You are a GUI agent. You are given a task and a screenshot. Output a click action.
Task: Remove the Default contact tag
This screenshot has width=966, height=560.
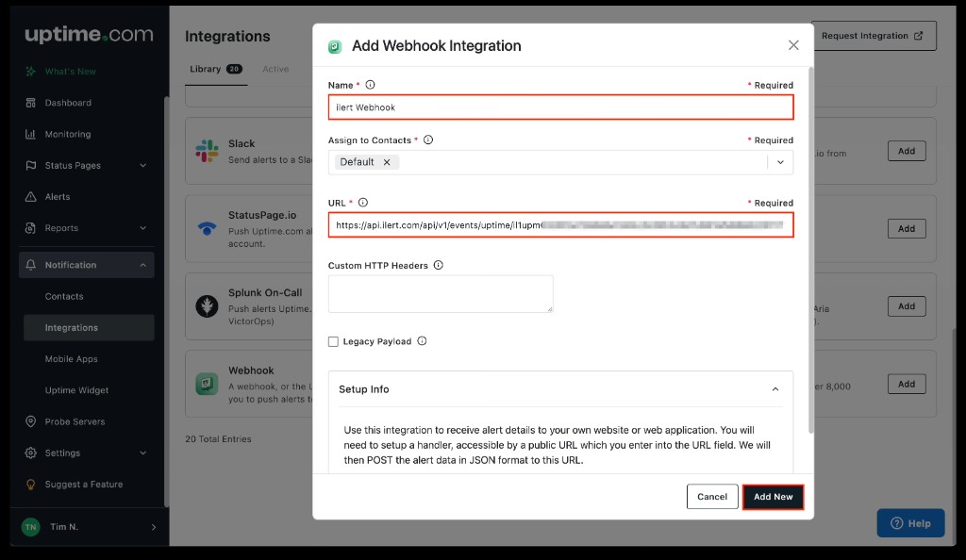387,162
